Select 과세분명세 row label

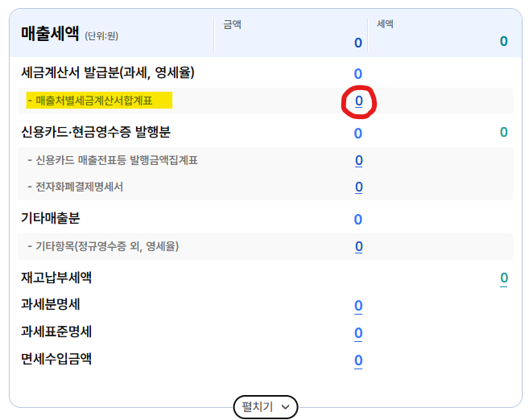click(51, 304)
